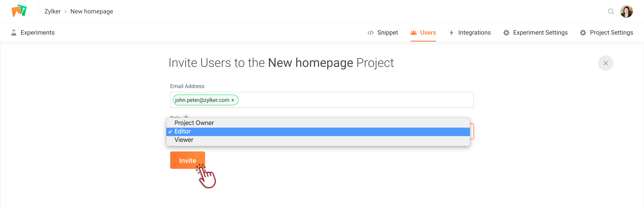Click the Experiments flask icon
Image resolution: width=644 pixels, height=208 pixels.
click(14, 32)
